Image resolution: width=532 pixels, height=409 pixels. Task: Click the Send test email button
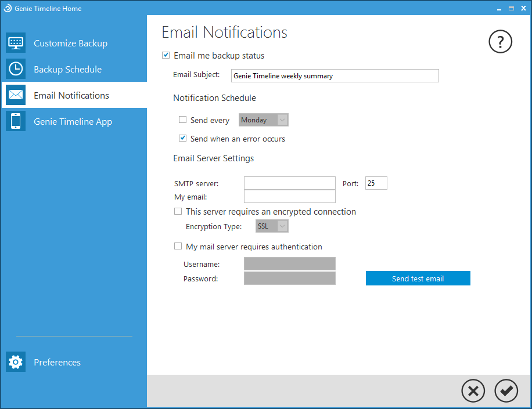coord(418,278)
